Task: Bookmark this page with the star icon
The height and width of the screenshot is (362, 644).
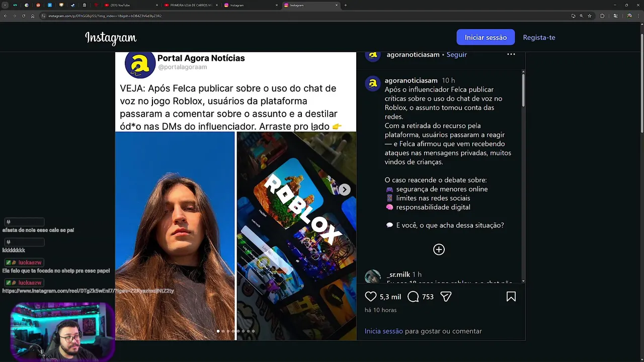Action: click(590, 16)
